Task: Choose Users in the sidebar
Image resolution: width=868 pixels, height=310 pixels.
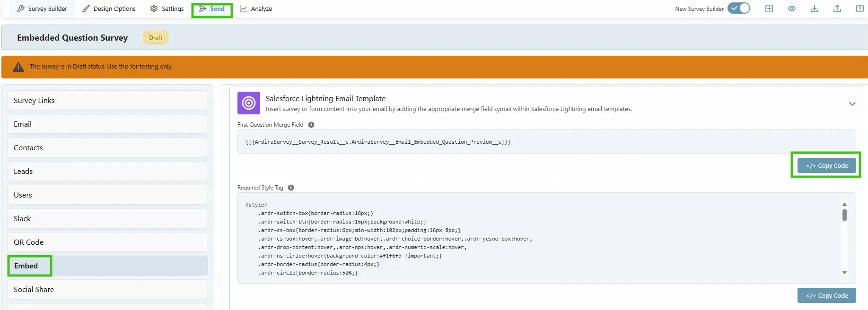Action: [x=107, y=195]
